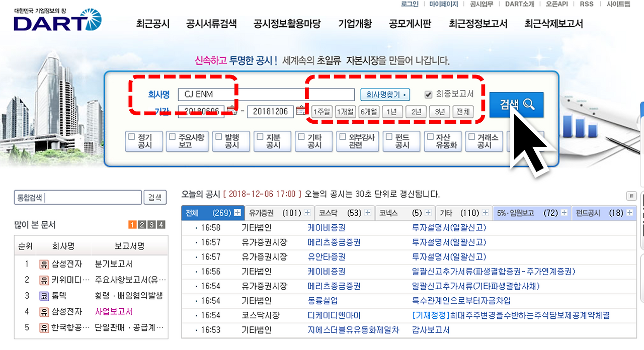The width and height of the screenshot is (644, 350).
Task: Click the DART logo
Action: pos(58,21)
